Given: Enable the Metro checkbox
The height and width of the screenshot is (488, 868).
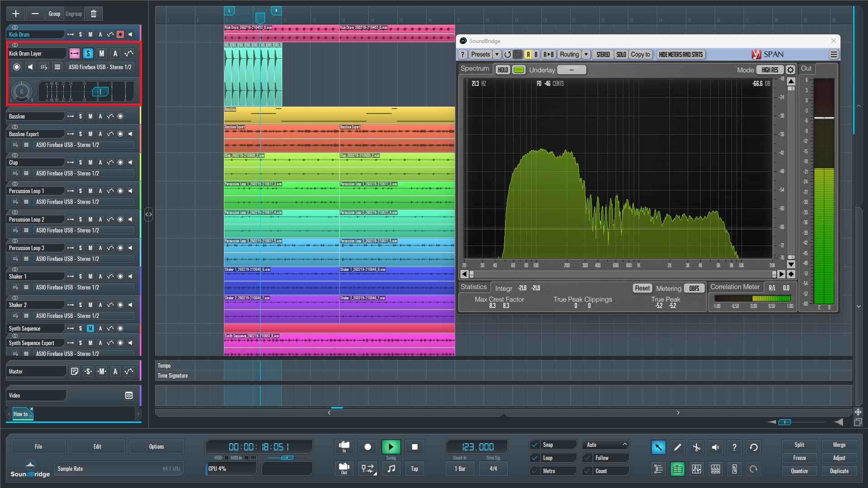Looking at the screenshot, I should (535, 471).
